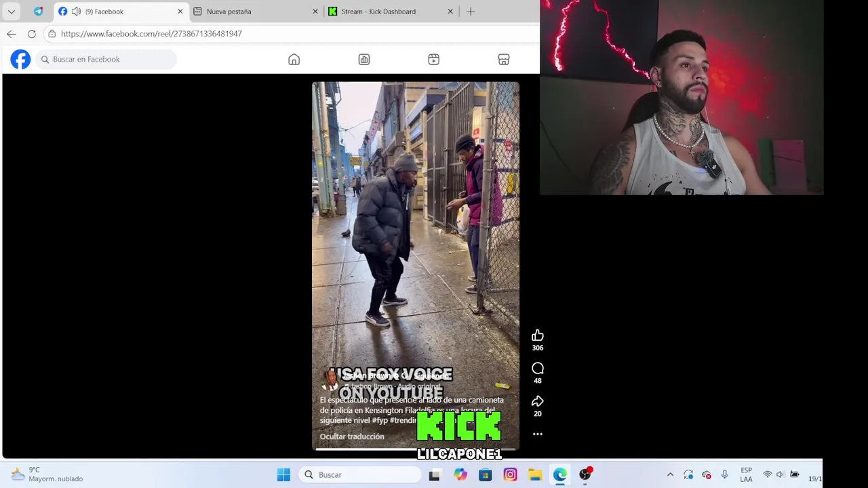The width and height of the screenshot is (868, 488).
Task: Open battery status tray icon
Action: pos(795,474)
